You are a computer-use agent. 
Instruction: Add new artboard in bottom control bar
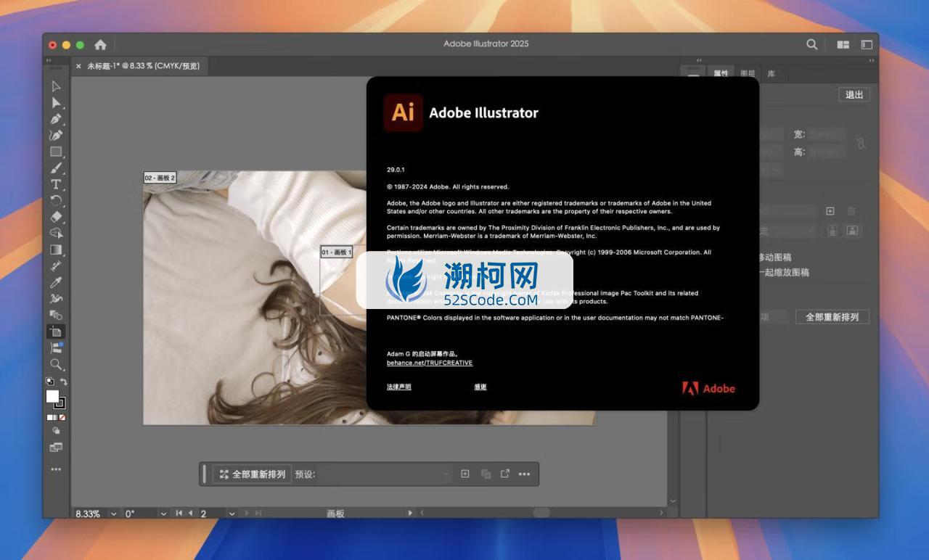click(465, 474)
